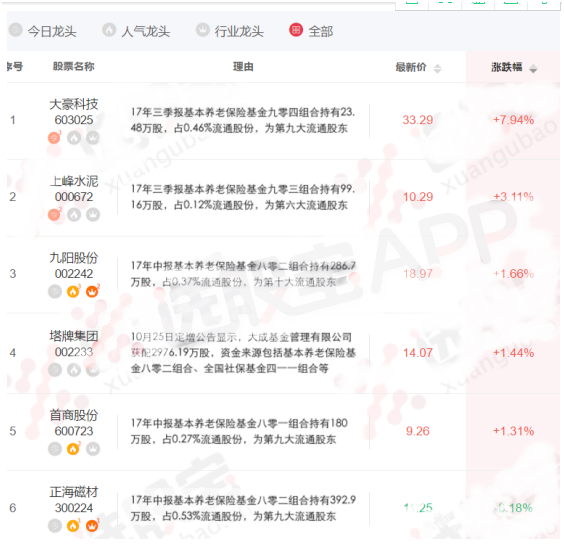Click 上峰水泥 today-leader badge icon
Screen dimensions: 564x544
point(54,214)
